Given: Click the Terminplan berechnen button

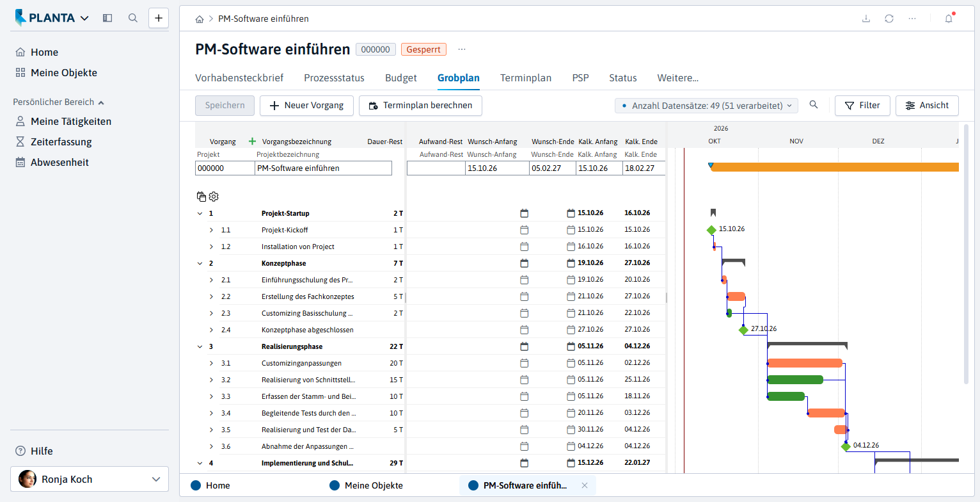Looking at the screenshot, I should coord(420,106).
